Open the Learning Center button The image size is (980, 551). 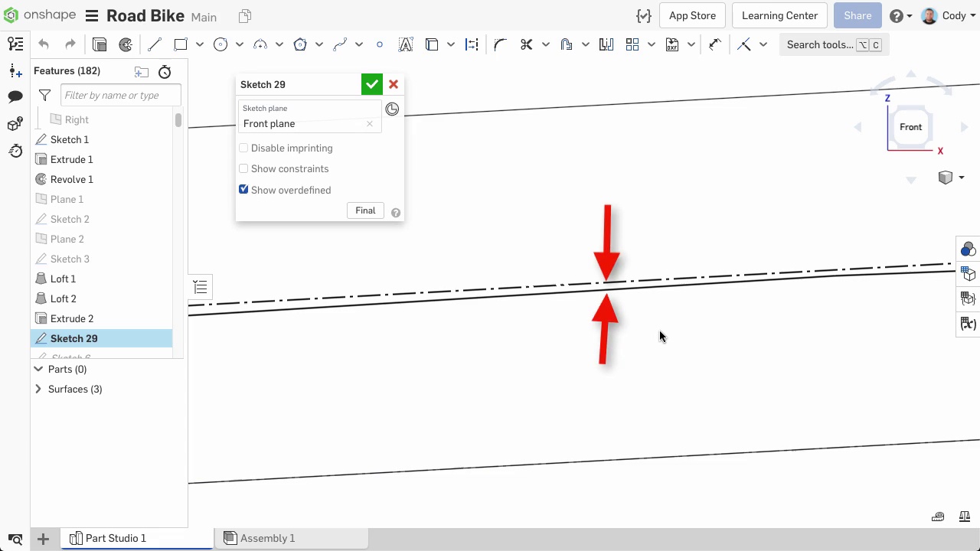[x=779, y=15]
